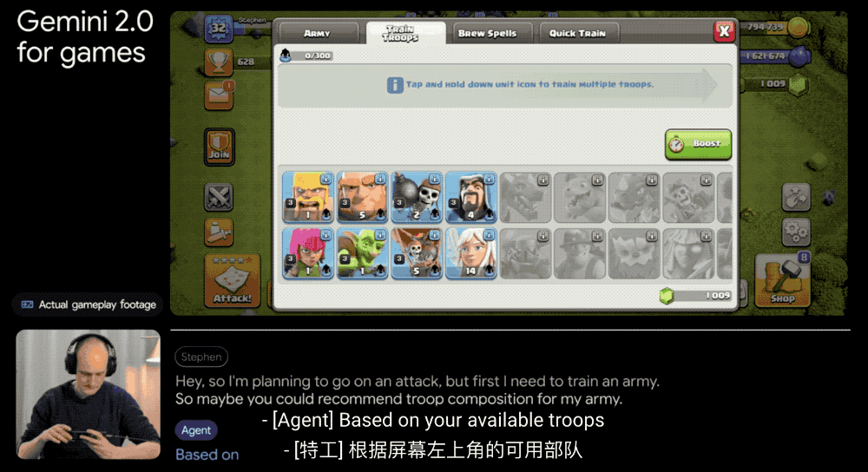
Task: Open the Shop hammer button
Action: 783,280
